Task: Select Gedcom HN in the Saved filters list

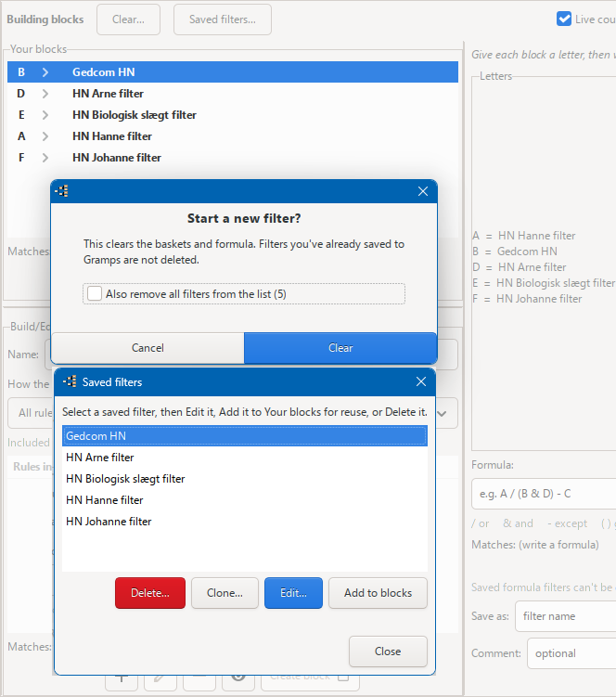Action: (245, 436)
